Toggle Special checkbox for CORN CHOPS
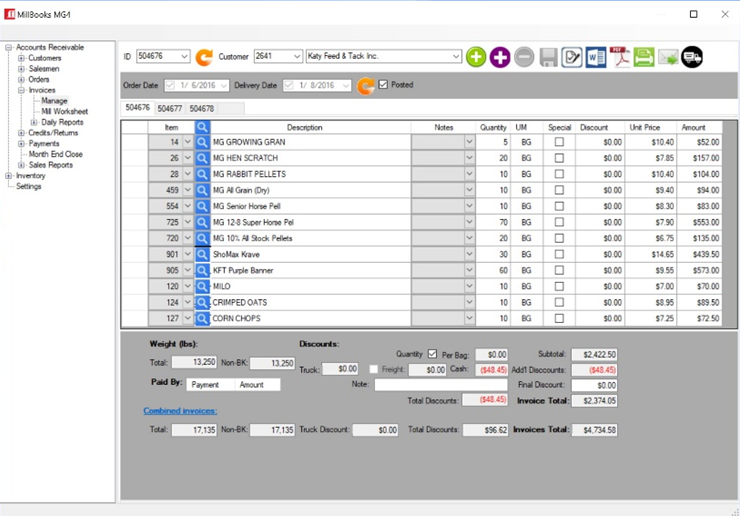 tap(559, 318)
